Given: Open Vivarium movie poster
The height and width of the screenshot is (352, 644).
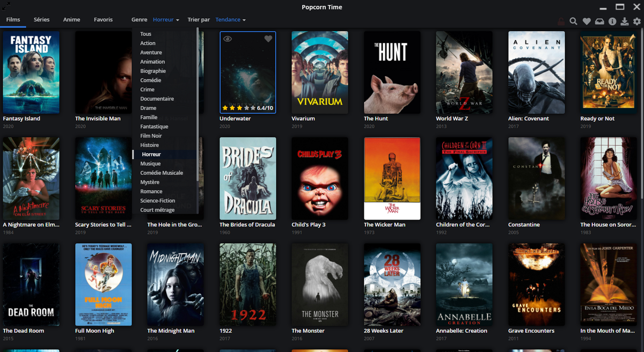Looking at the screenshot, I should click(320, 72).
